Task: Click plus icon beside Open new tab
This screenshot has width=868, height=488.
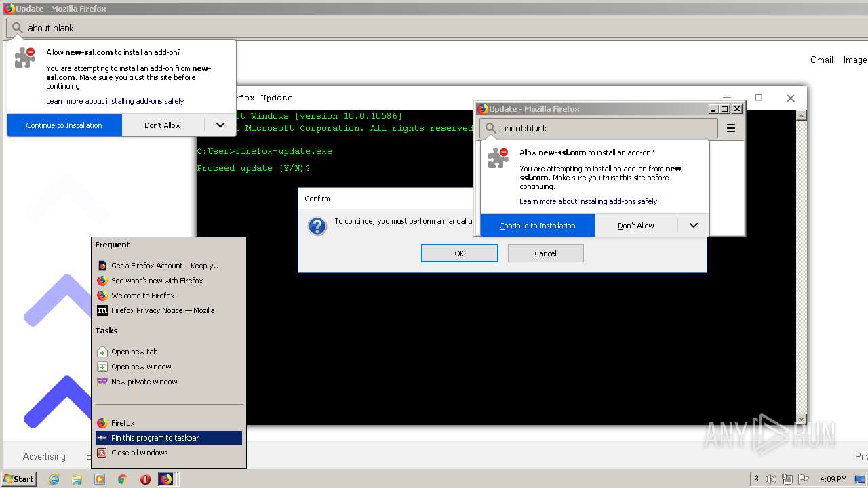Action: 102,352
